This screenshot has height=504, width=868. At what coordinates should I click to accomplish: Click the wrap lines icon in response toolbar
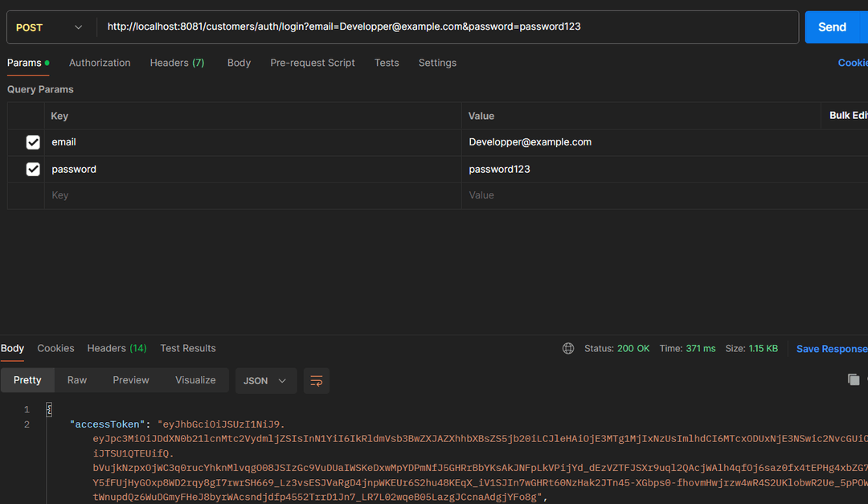tap(316, 381)
